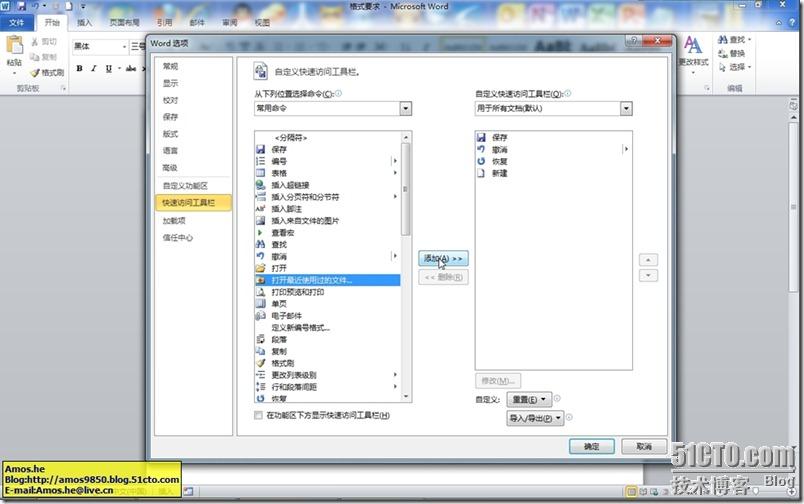The image size is (804, 504).
Task: Click the move up arrow button
Action: click(x=648, y=260)
